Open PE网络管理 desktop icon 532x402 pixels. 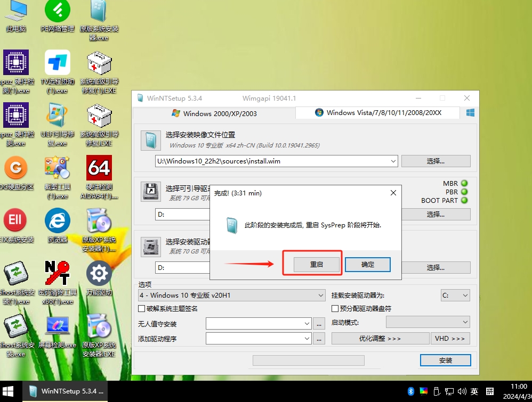[58, 15]
